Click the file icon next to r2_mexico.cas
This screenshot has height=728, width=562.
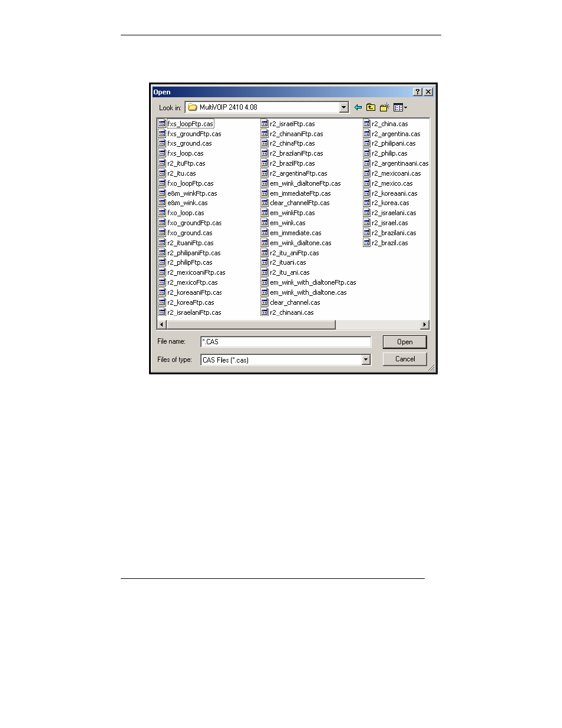tap(366, 183)
